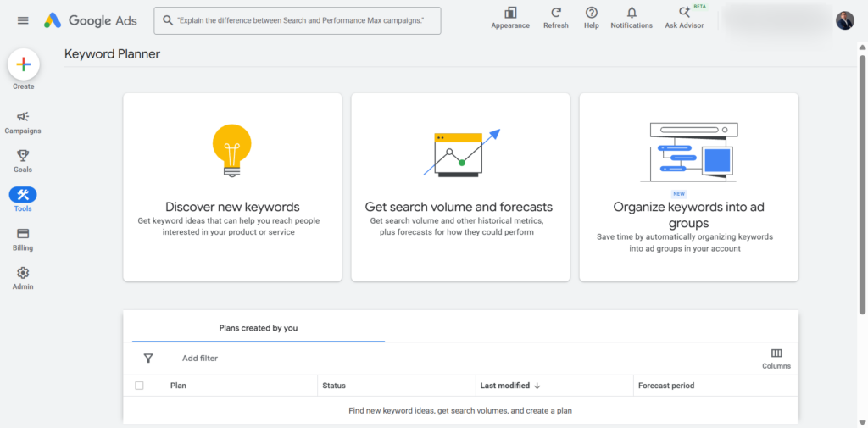868x428 pixels.
Task: Click the scrollbar's down arrow
Action: pyautogui.click(x=862, y=424)
